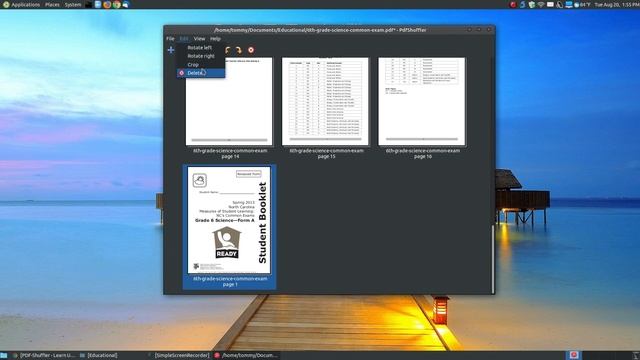The height and width of the screenshot is (360, 640).
Task: Click the blue plus add-file toolbar icon
Action: (x=171, y=50)
